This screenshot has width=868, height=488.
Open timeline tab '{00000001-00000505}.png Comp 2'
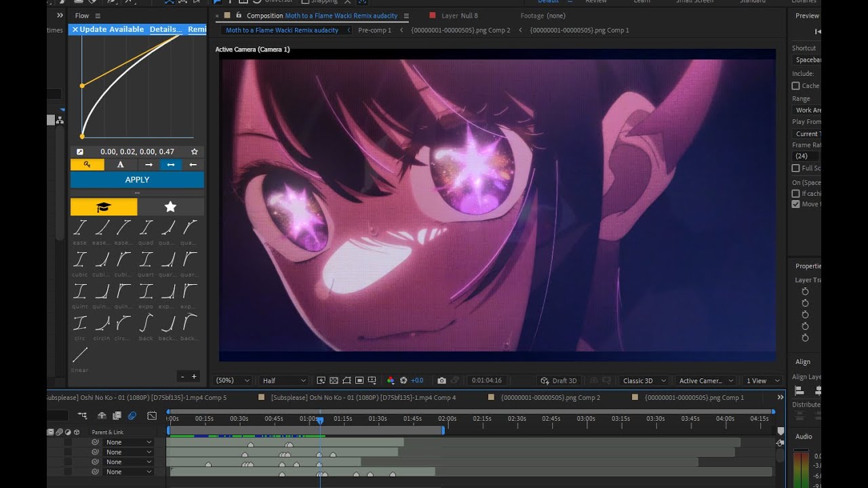point(550,398)
